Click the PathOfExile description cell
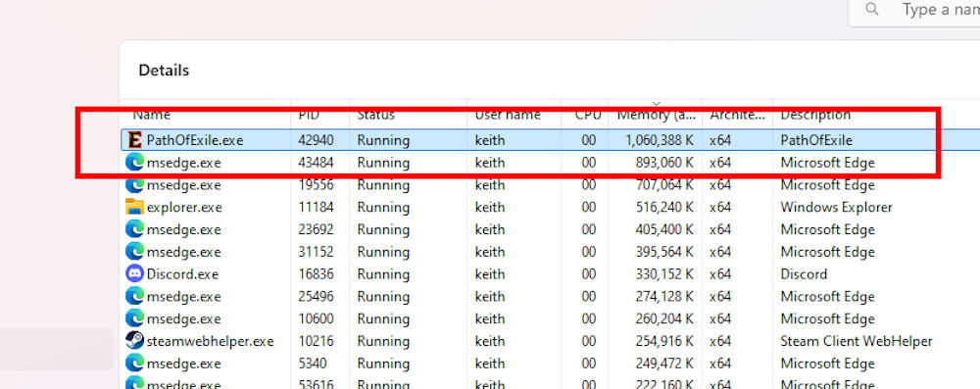This screenshot has height=389, width=980. (816, 140)
